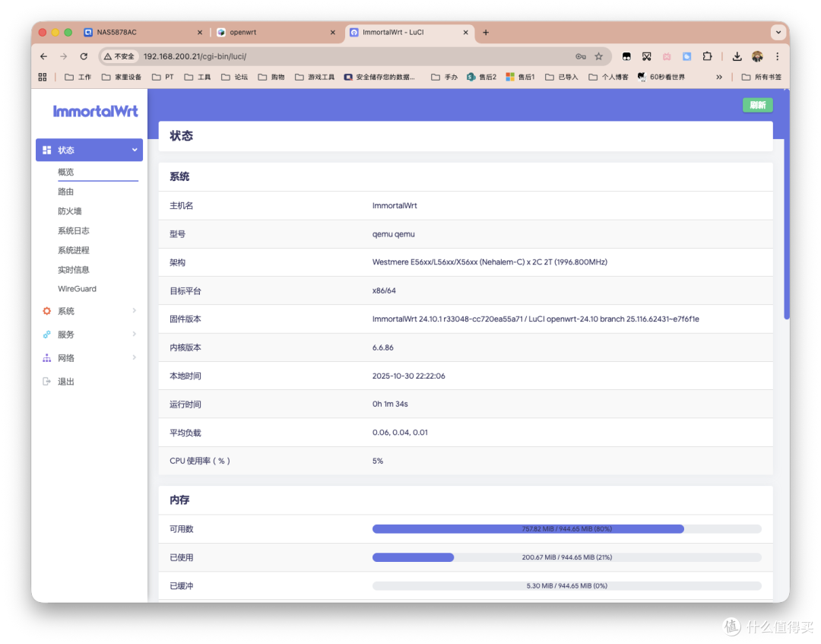The height and width of the screenshot is (644, 821).
Task: Open the 60秒看世界 bookmark
Action: (x=661, y=77)
